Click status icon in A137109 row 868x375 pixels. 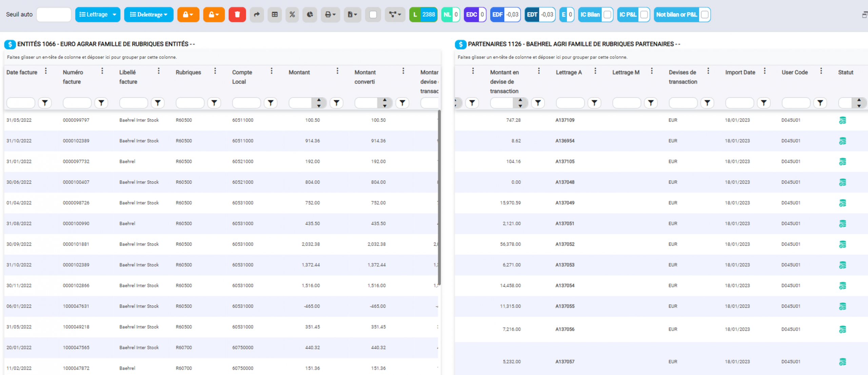pyautogui.click(x=842, y=120)
